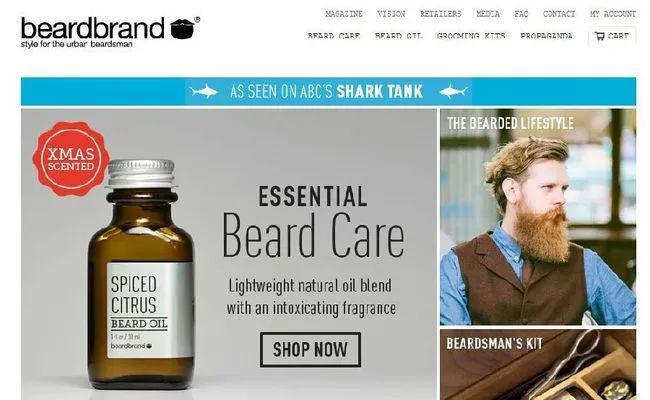650x400 pixels.
Task: Open the Beard Care category
Action: [334, 36]
